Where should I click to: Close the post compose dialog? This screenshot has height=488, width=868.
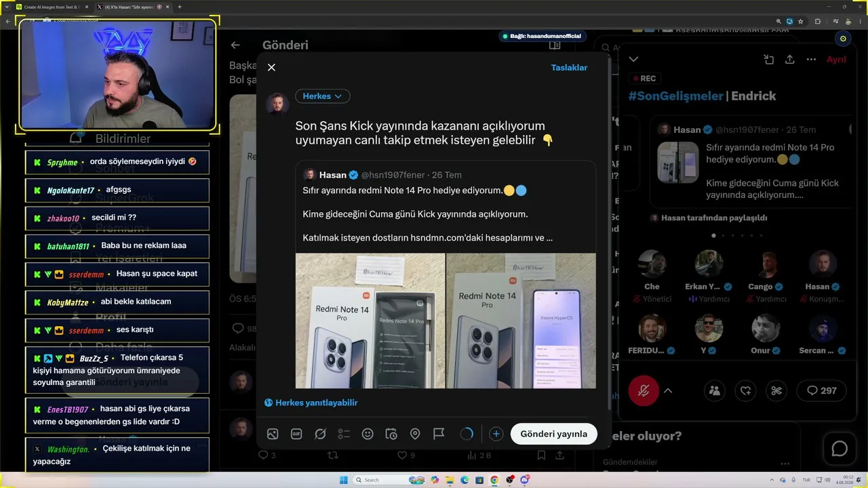pos(271,68)
